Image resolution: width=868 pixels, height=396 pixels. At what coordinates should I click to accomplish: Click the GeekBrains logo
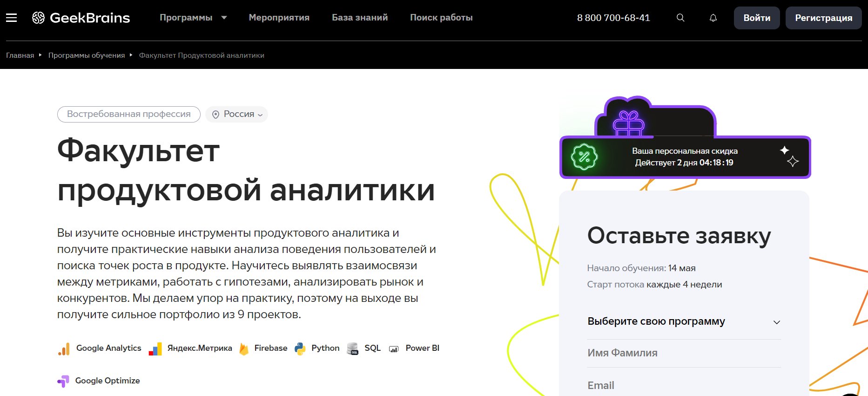pyautogui.click(x=81, y=18)
